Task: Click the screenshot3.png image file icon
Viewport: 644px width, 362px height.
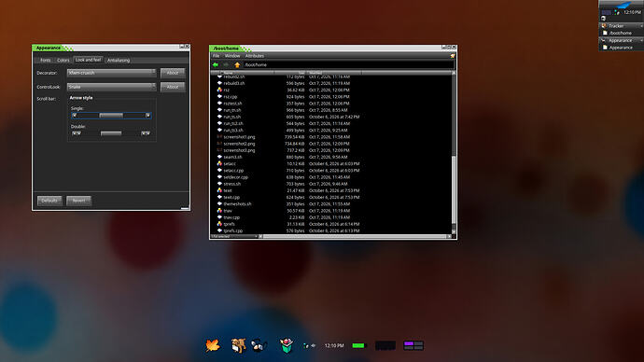Action: click(219, 150)
